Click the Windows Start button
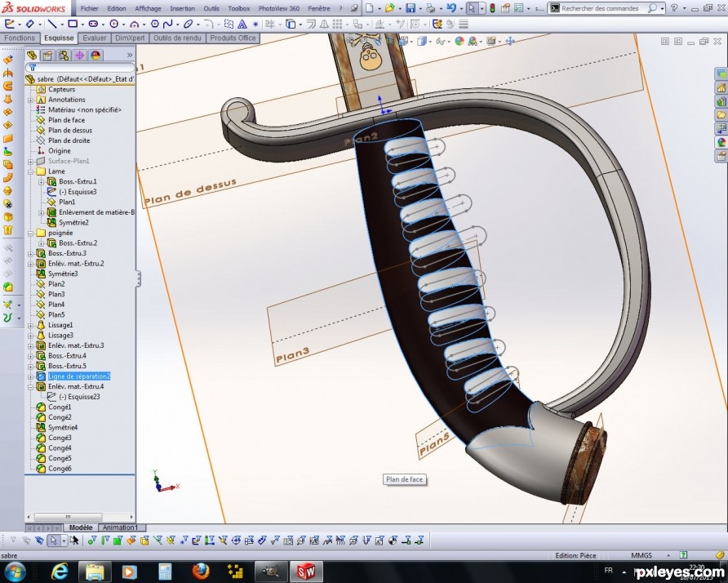This screenshot has height=583, width=728. coord(15,572)
